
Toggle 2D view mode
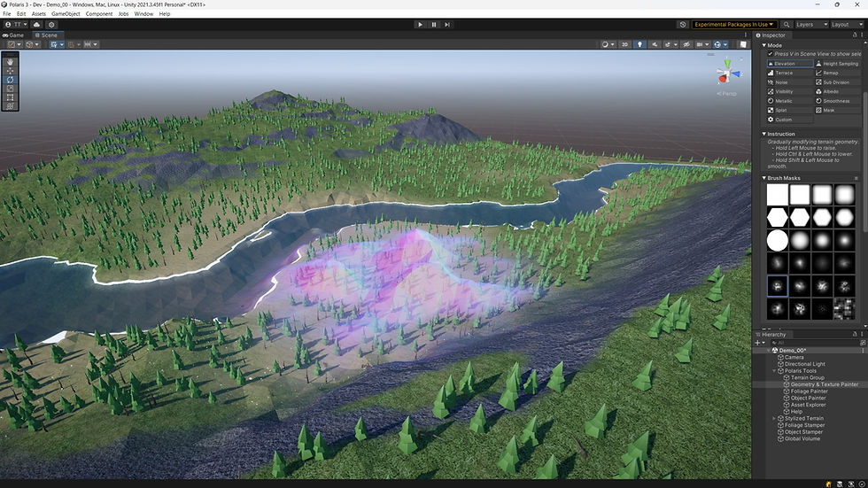coord(624,44)
